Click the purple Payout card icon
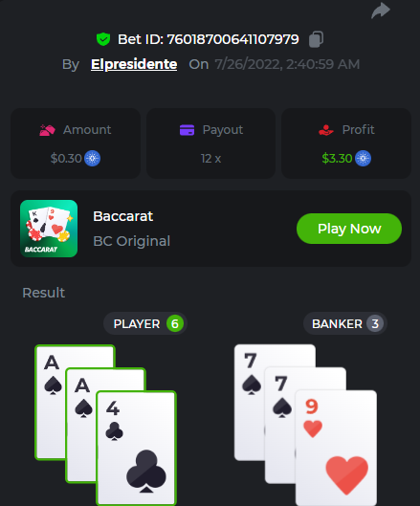420x506 pixels. pos(187,130)
